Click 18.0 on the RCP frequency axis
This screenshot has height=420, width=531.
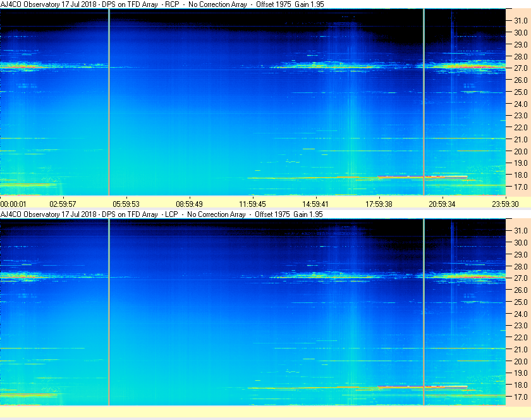click(521, 175)
